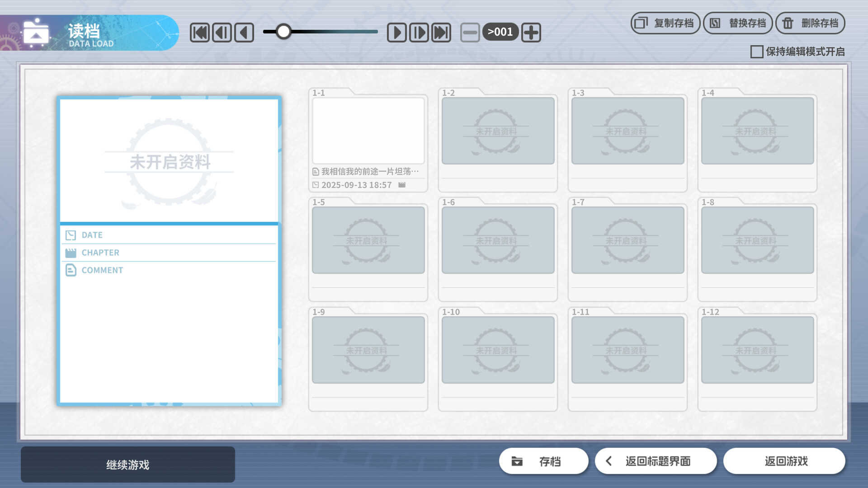Click the calendar icon in slot 1-1
Screen dimensions: 868x488
[315, 185]
